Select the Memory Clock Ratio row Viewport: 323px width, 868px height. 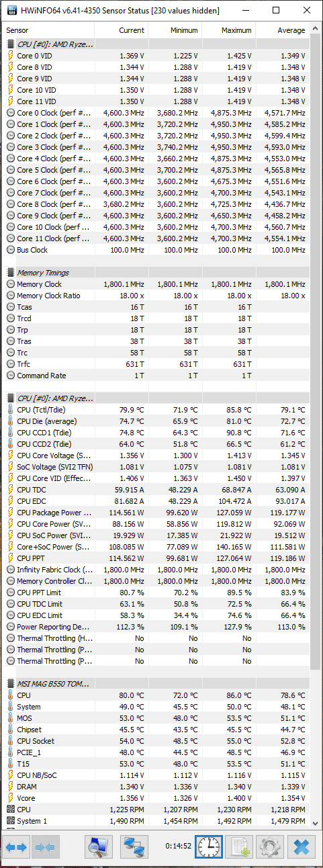click(156, 296)
